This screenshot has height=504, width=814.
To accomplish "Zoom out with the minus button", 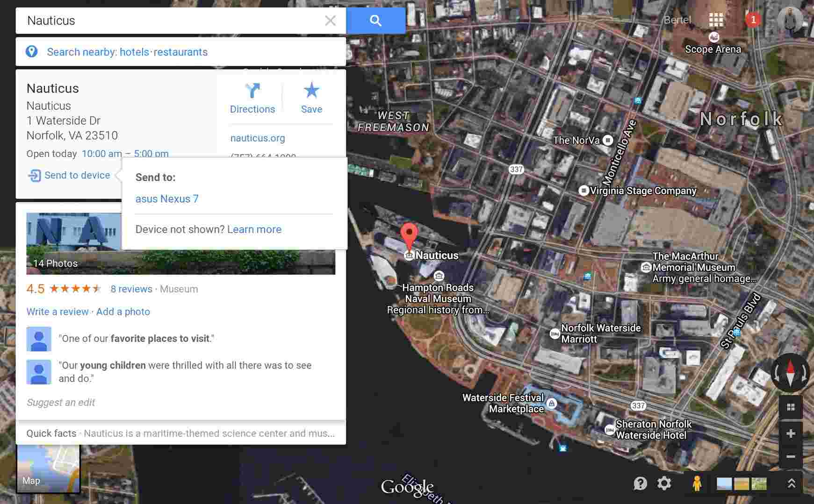I will pos(791,456).
